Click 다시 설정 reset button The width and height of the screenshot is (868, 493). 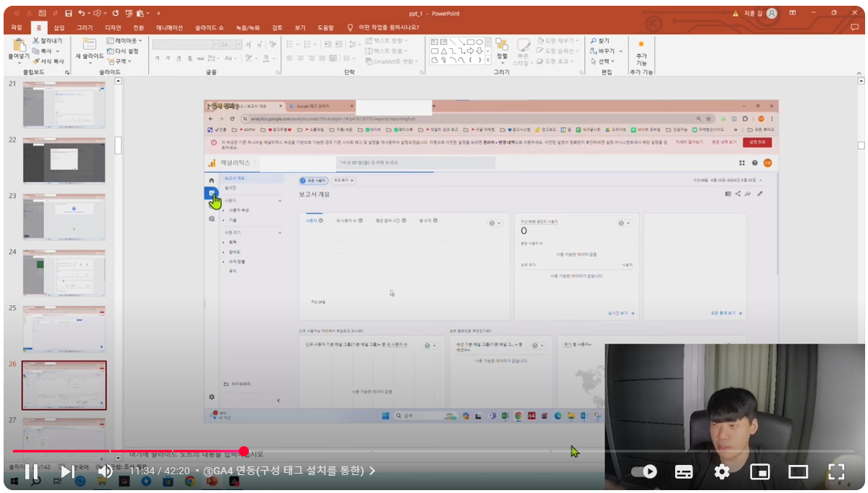pos(122,51)
